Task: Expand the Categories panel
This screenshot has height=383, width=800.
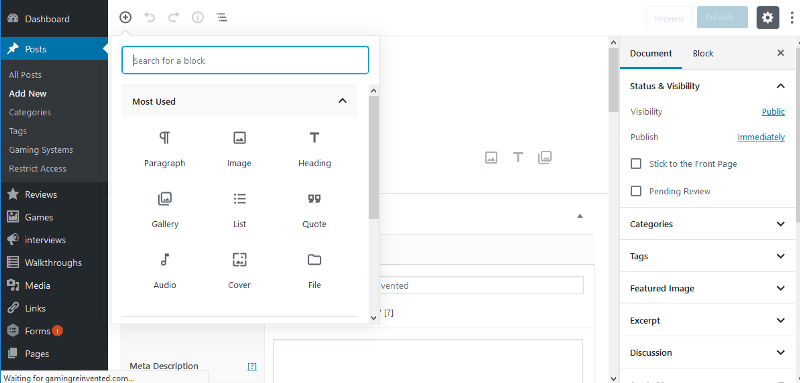Action: point(708,224)
